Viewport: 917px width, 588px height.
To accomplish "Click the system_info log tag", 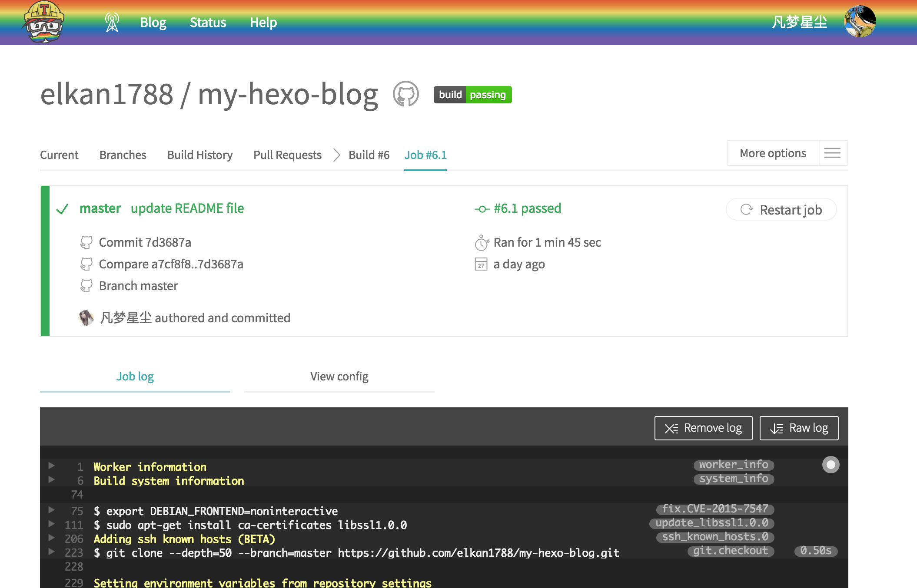I will 734,479.
